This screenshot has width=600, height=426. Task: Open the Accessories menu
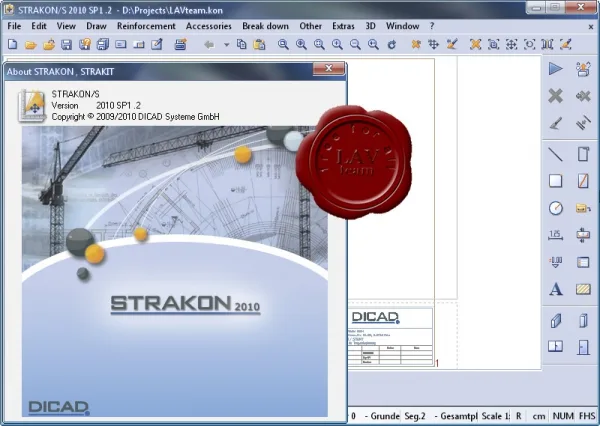[x=209, y=26]
